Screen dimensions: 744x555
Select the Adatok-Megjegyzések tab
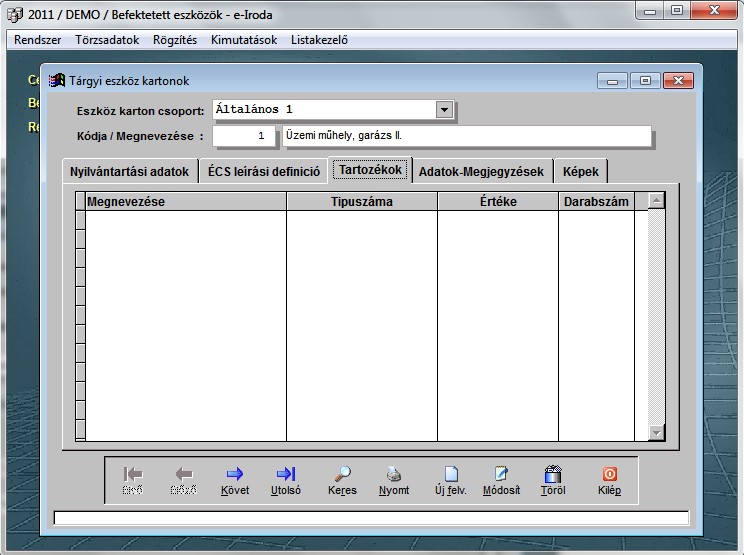click(x=481, y=172)
